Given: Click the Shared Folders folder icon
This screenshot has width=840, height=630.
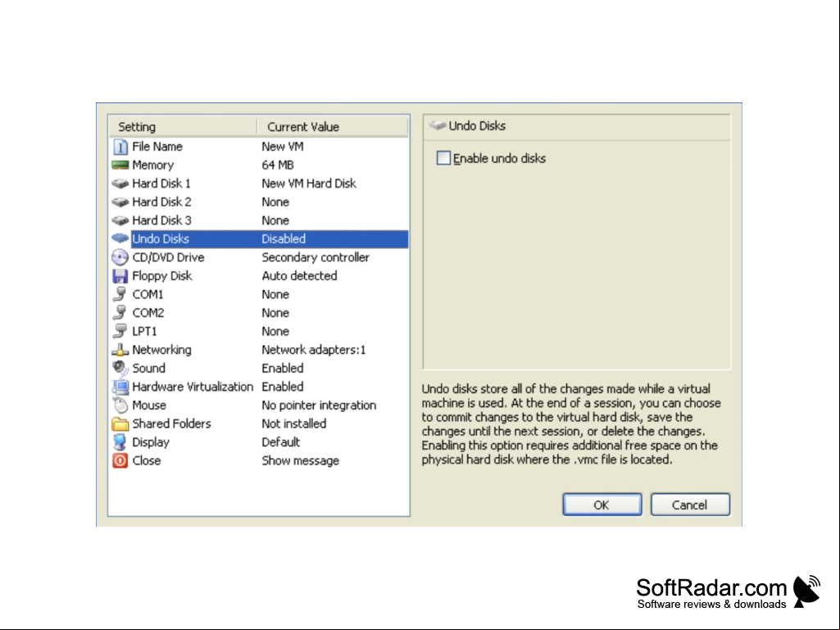Looking at the screenshot, I should [120, 424].
